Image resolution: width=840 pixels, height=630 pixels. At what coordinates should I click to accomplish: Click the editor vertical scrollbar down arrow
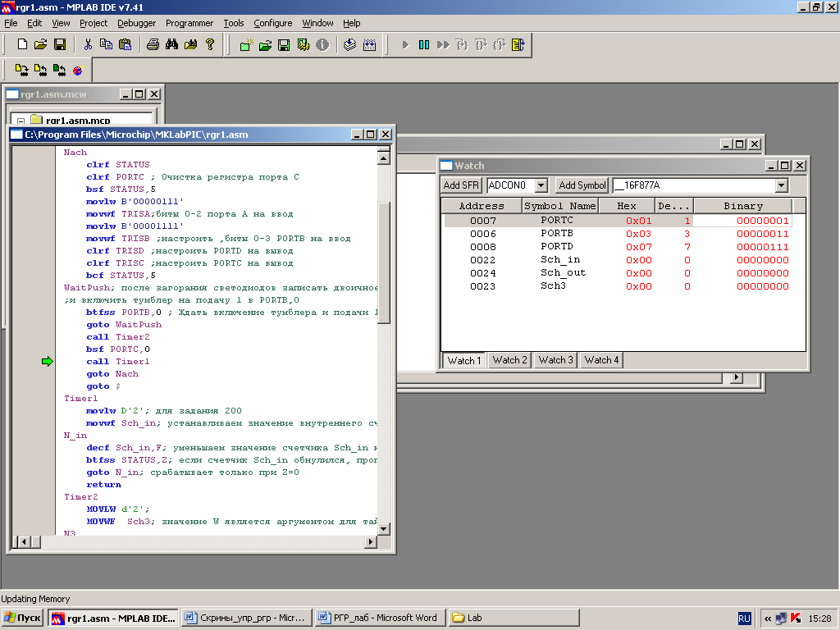(x=384, y=528)
